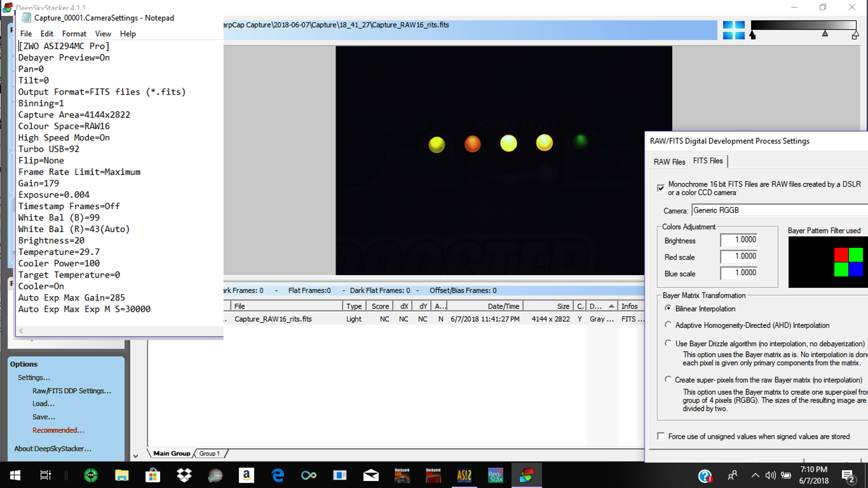Open Arduino IDE from taskbar

(309, 475)
